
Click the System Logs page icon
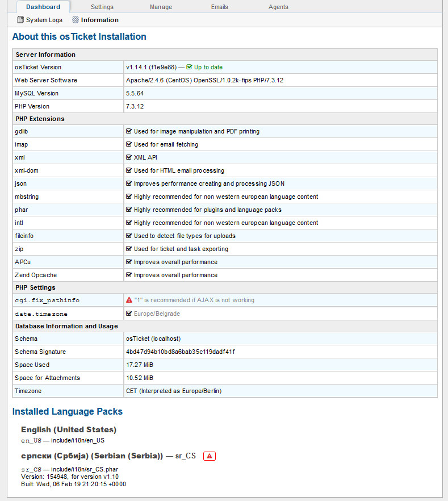pyautogui.click(x=20, y=20)
